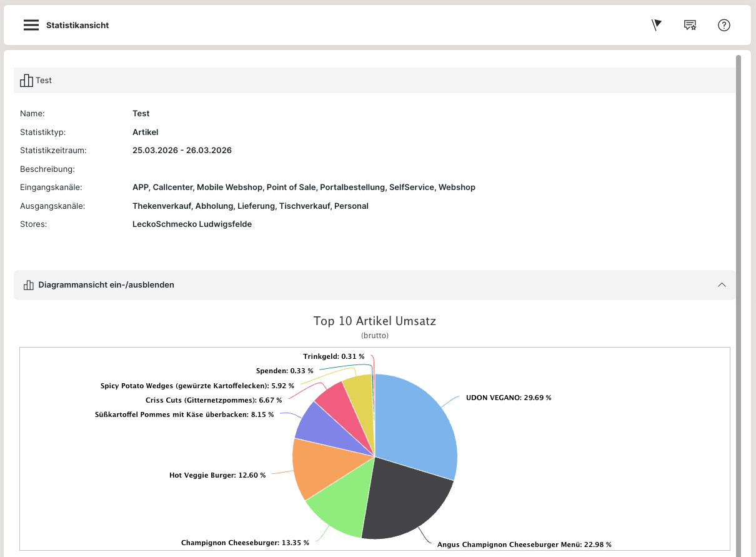Open the hamburger navigation menu
This screenshot has height=557, width=756.
click(x=31, y=25)
